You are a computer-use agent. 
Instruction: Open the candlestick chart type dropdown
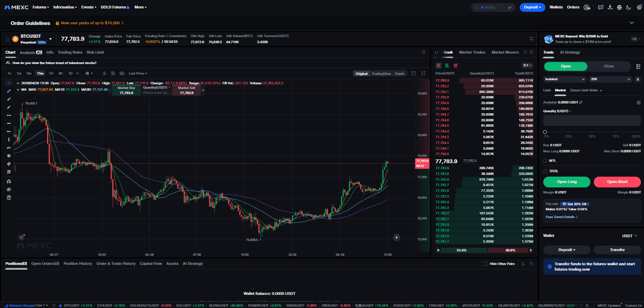[89, 73]
